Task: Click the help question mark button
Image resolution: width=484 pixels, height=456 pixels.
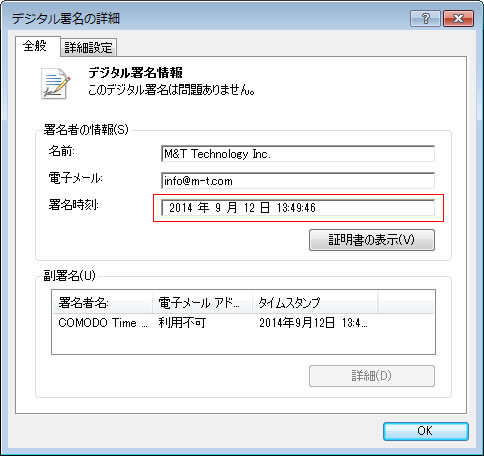Action: pyautogui.click(x=425, y=18)
